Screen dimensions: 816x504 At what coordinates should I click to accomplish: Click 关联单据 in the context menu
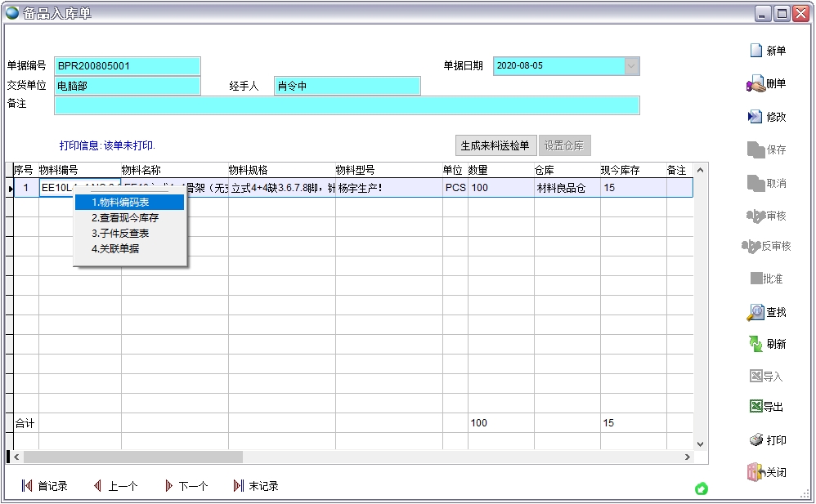[115, 248]
